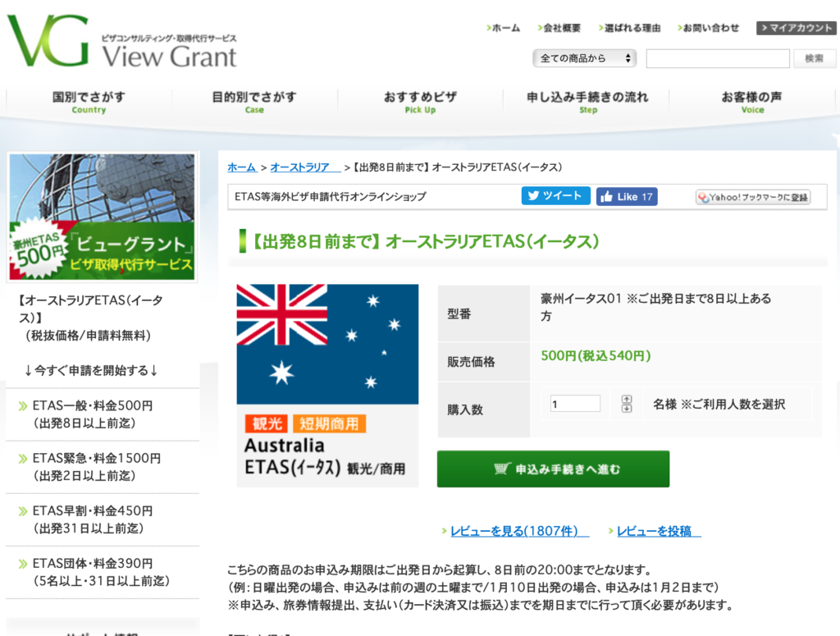The image size is (840, 636).
Task: Open the おすすめビザ Pick Up menu
Action: pyautogui.click(x=420, y=102)
